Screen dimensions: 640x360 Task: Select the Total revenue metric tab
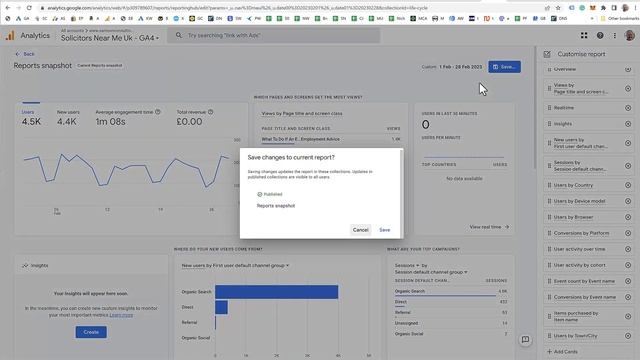pyautogui.click(x=195, y=118)
